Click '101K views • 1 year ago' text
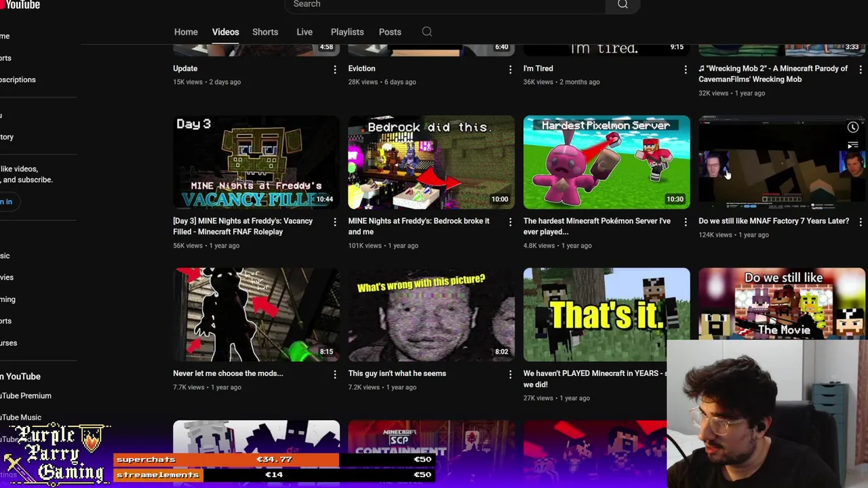This screenshot has width=868, height=488. [x=383, y=245]
